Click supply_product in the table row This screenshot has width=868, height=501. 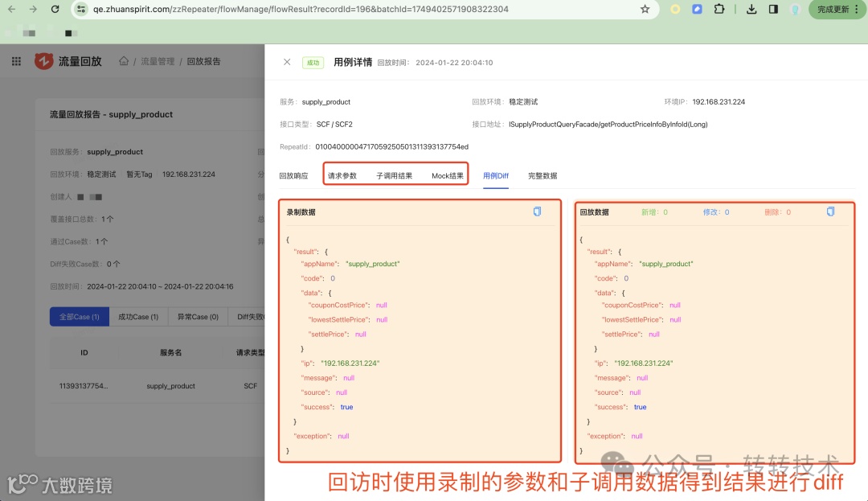tap(170, 386)
